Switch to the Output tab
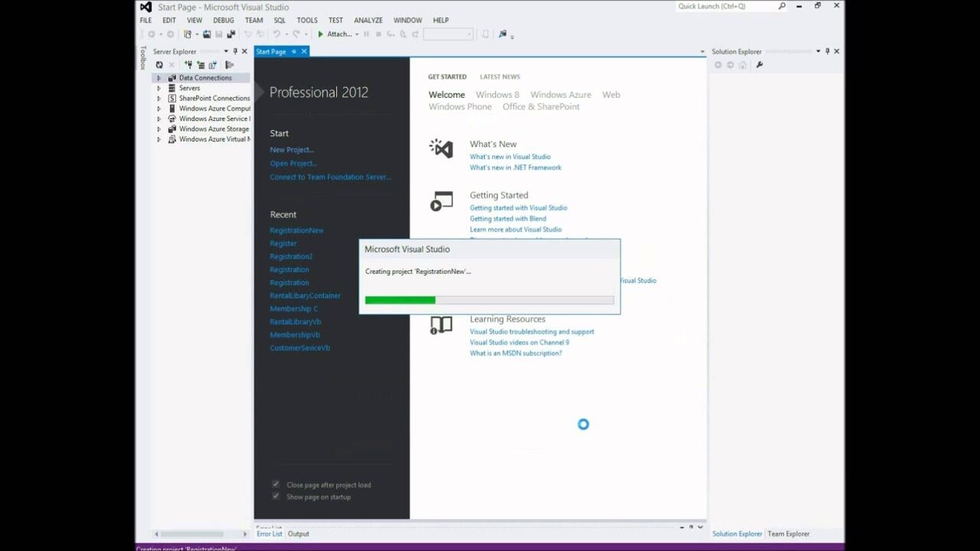This screenshot has width=980, height=551. pyautogui.click(x=298, y=533)
